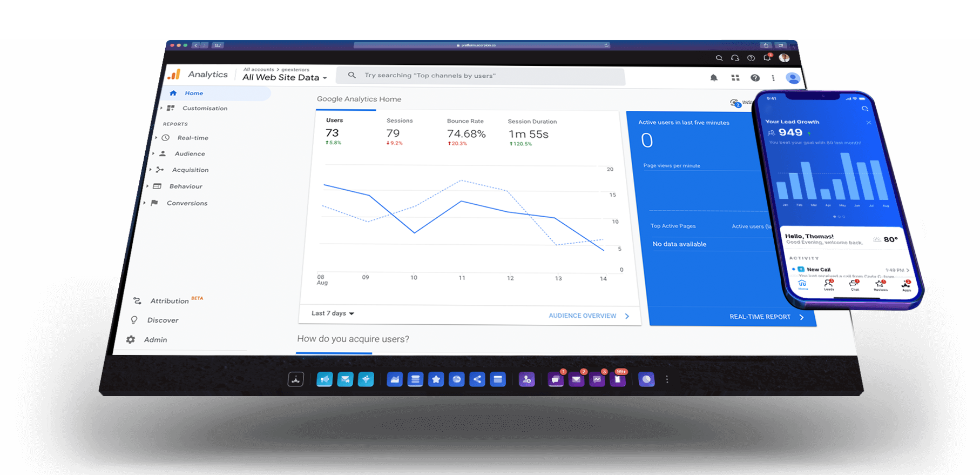Expand the Audience reports section

[189, 154]
